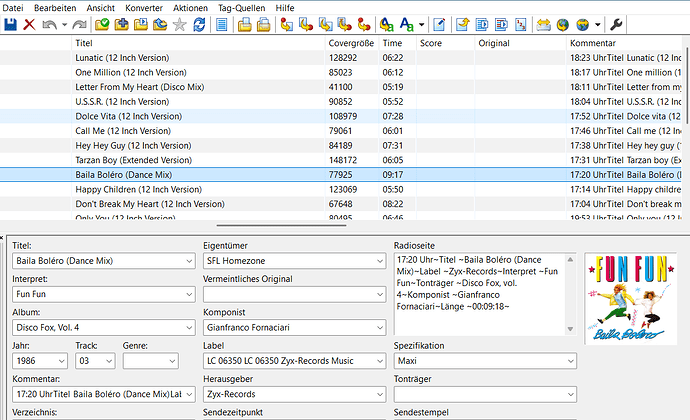Viewport: 690px width, 420px height.
Task: Open tag sources via globe double-arrow icon
Action: pyautogui.click(x=582, y=25)
